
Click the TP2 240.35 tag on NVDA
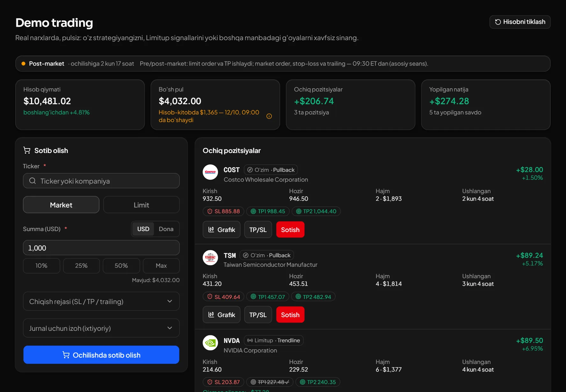(318, 382)
